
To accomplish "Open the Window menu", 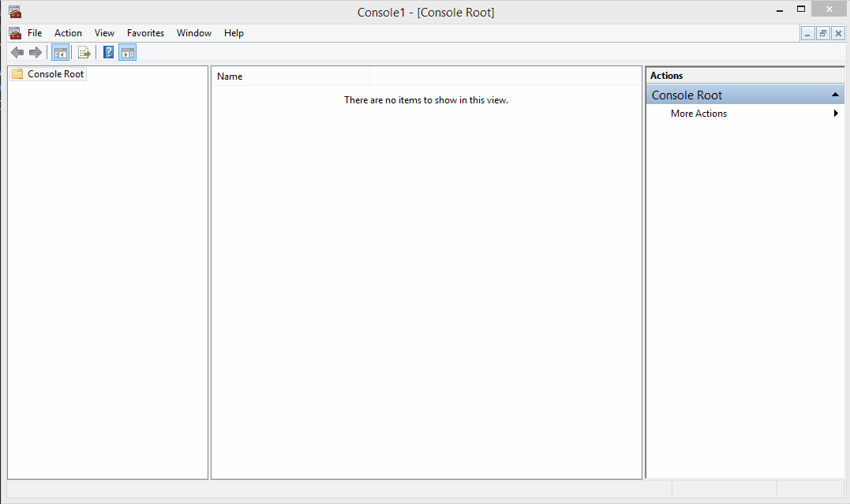I will click(x=193, y=33).
